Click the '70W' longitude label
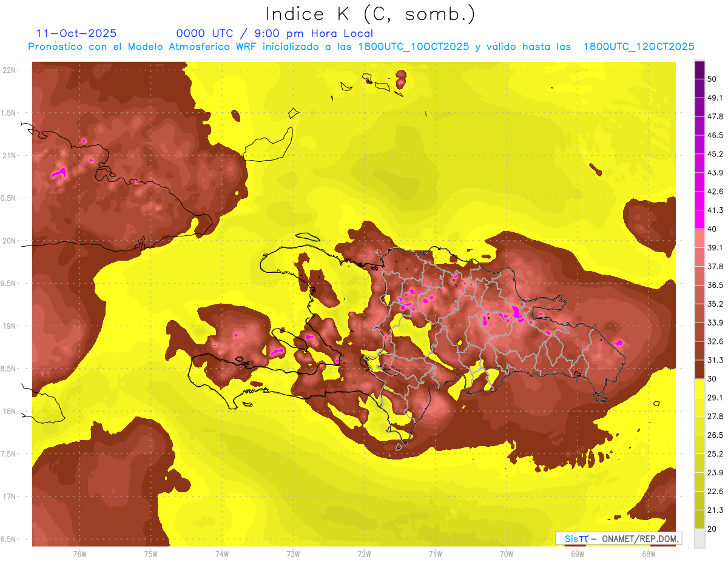Screen dimensions: 728x562 click(507, 554)
